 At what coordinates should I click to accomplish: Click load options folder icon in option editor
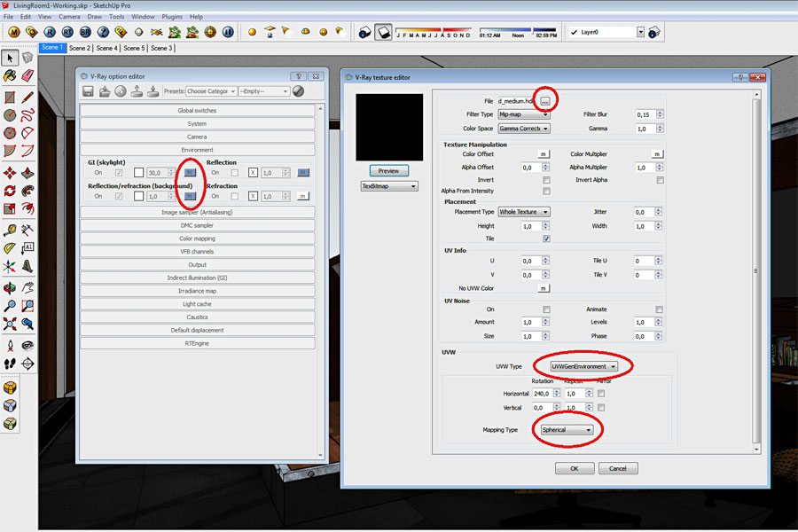click(x=105, y=91)
